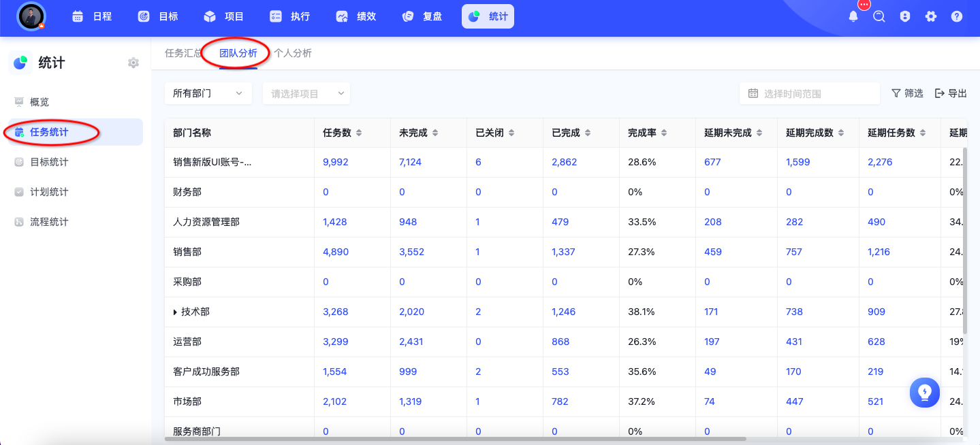Toggle sort on 延期未完成 column
This screenshot has height=445, width=980.
coord(759,133)
